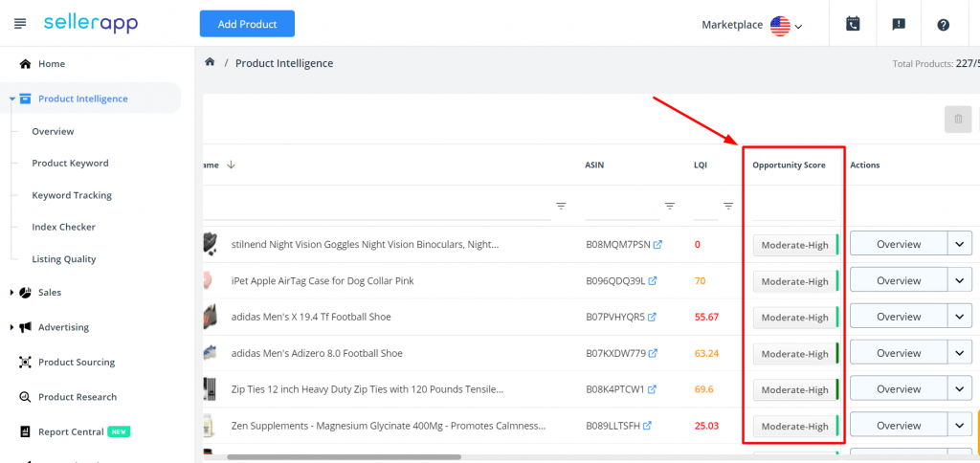980x463 pixels.
Task: Open the Marketplace country dropdown
Action: click(787, 26)
